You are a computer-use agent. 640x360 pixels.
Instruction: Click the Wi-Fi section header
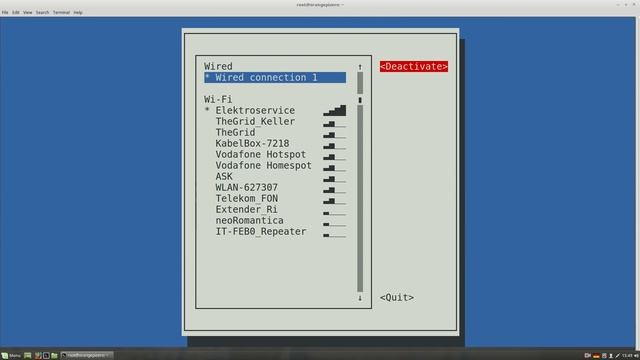[x=218, y=100]
